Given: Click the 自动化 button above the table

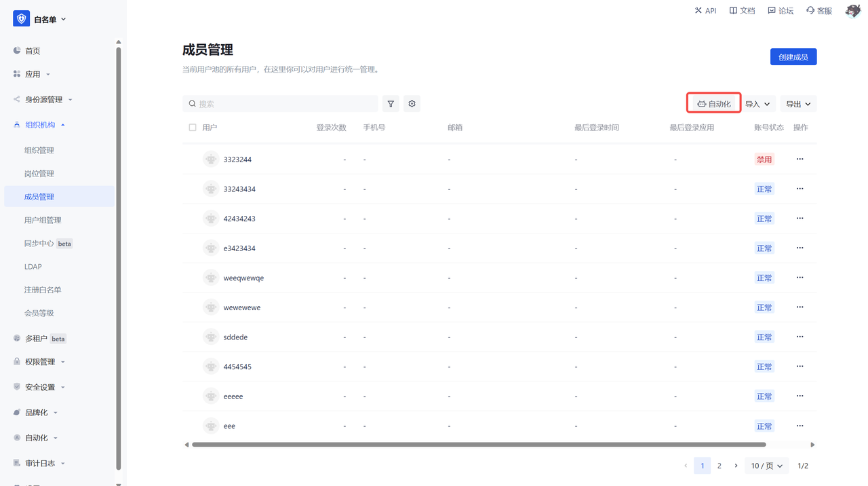Looking at the screenshot, I should (x=714, y=104).
